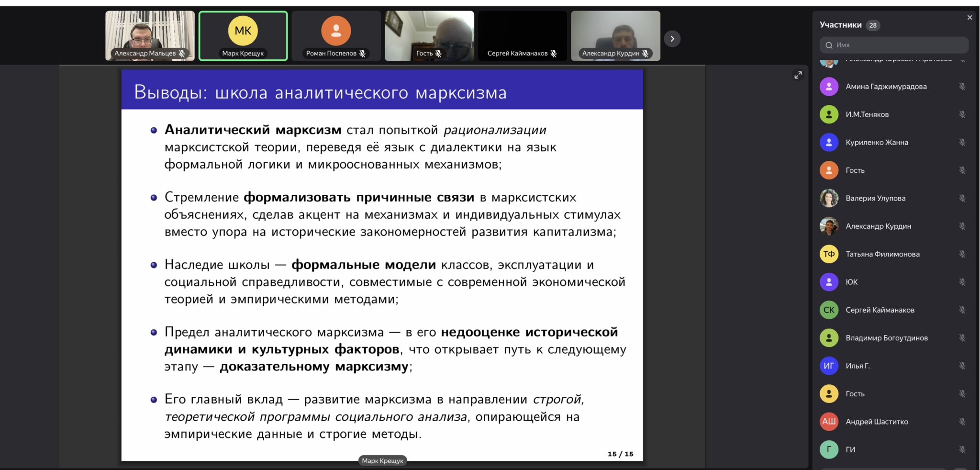Select Роман Поспелов video tile
The height and width of the screenshot is (470, 980).
(336, 36)
